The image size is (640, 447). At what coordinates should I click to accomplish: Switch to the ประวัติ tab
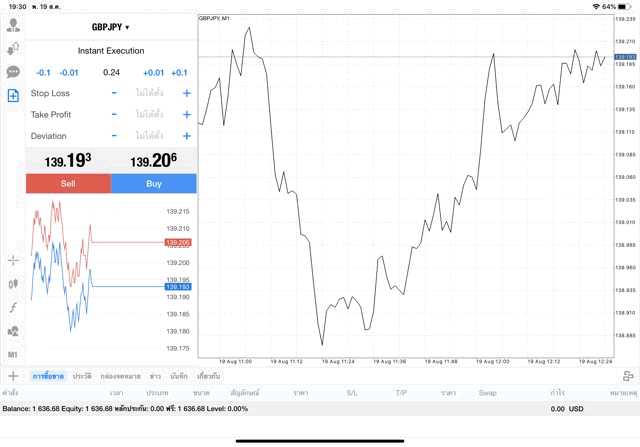(x=82, y=376)
